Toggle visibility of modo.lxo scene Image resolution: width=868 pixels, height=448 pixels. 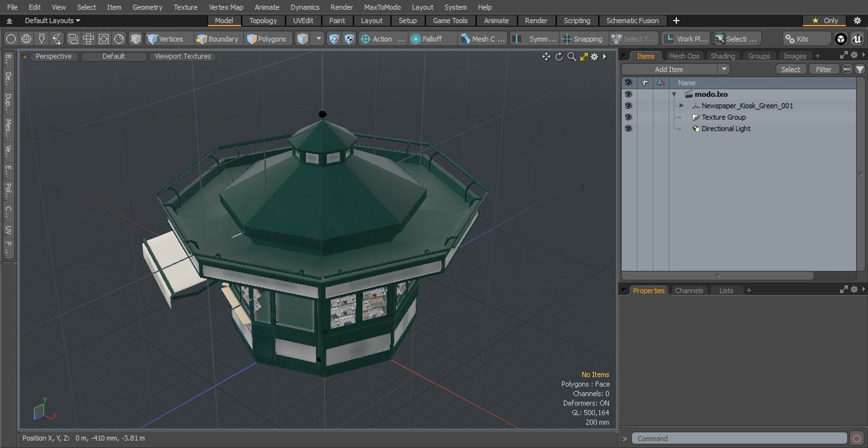pyautogui.click(x=628, y=94)
